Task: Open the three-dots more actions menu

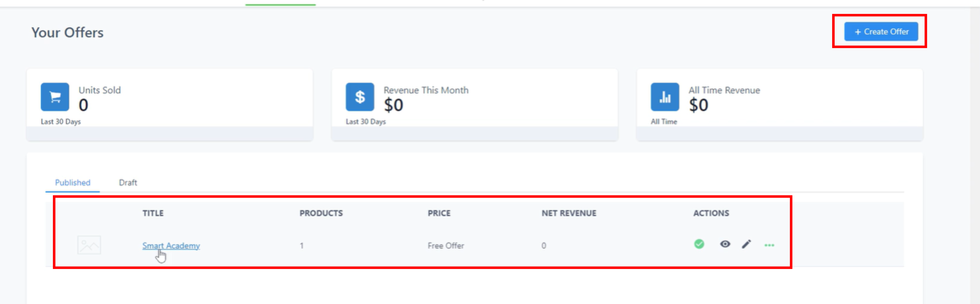Action: coord(769,245)
